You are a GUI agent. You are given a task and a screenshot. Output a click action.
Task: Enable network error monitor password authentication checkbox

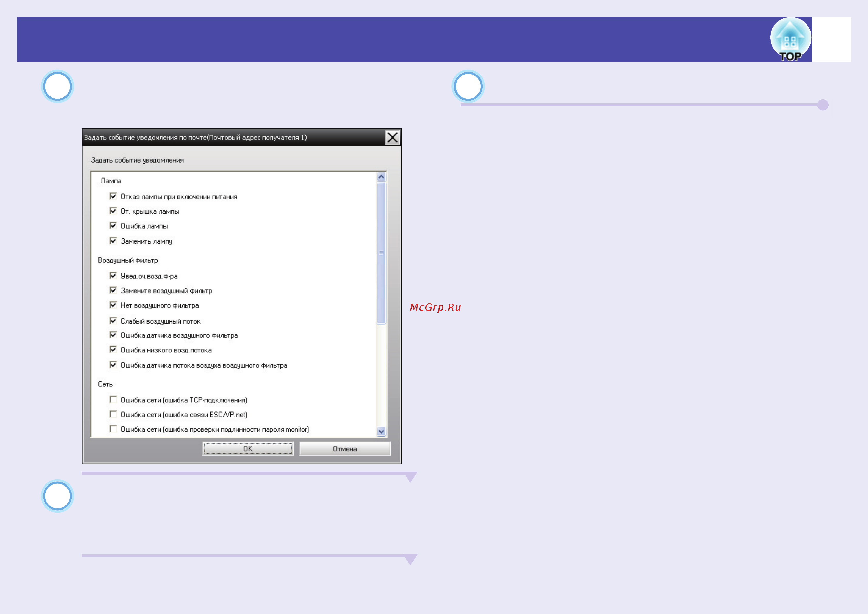click(113, 429)
